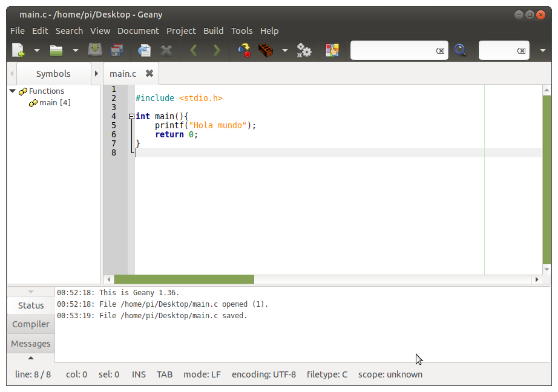This screenshot has width=558, height=392.
Task: Click 'line: 8 / 8' in status bar
Action: pyautogui.click(x=33, y=374)
